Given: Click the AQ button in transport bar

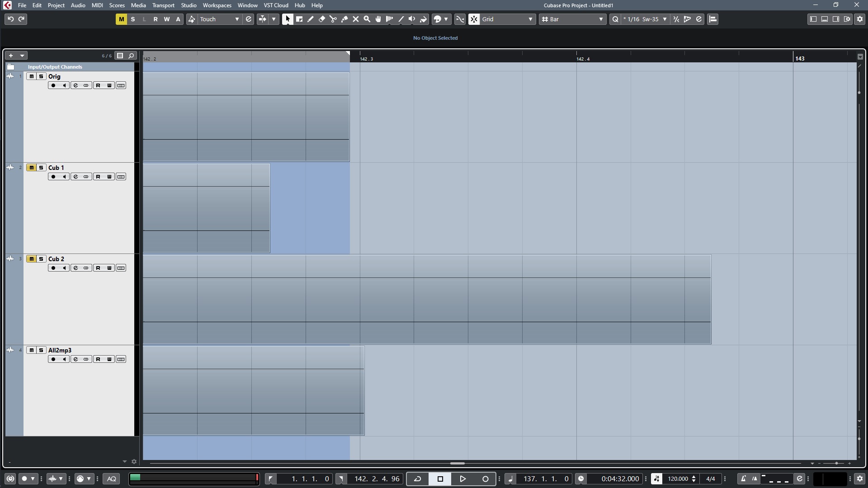Looking at the screenshot, I should coord(112,479).
